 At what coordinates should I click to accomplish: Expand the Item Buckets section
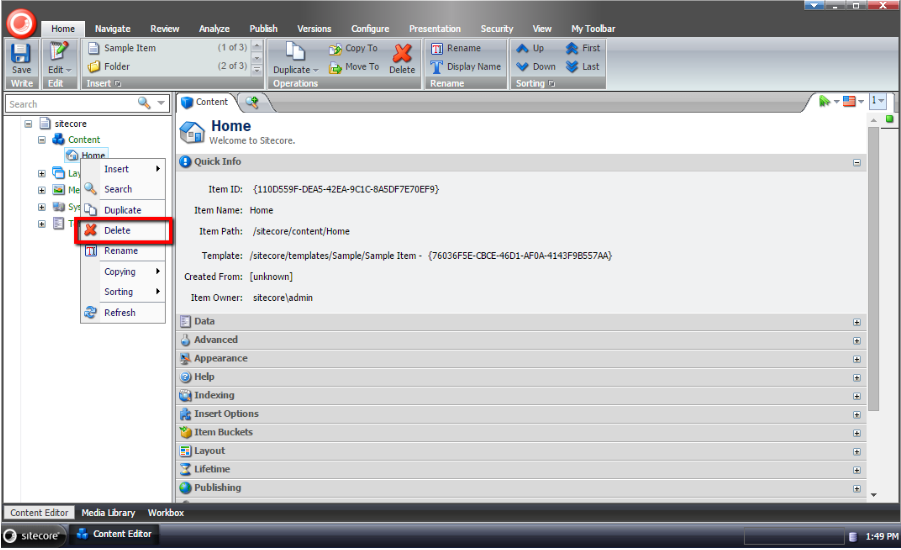point(857,433)
